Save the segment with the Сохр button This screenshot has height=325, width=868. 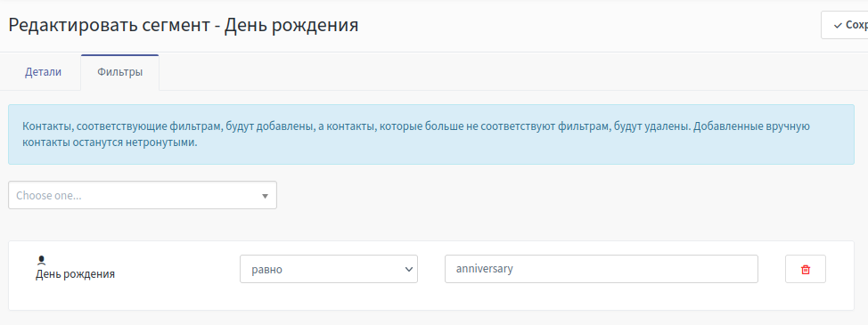pos(844,25)
